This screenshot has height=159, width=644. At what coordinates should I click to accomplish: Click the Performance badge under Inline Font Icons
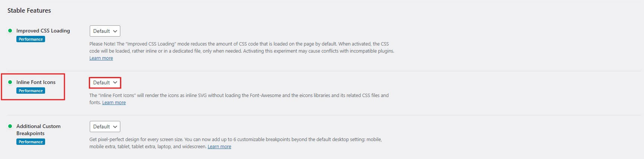31,91
